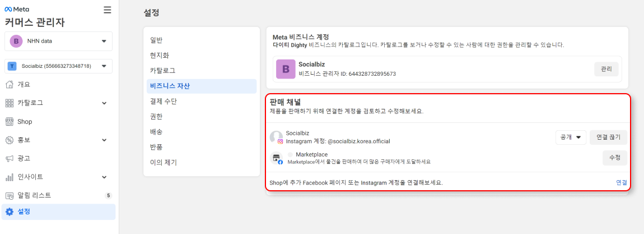Select the 비즈니스 자산 settings tab
This screenshot has height=234, width=644.
coord(201,86)
